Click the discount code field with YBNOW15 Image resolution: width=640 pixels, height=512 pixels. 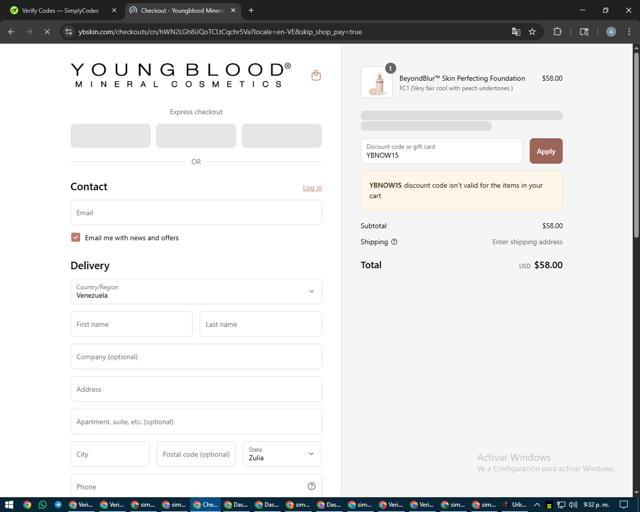[x=441, y=151]
